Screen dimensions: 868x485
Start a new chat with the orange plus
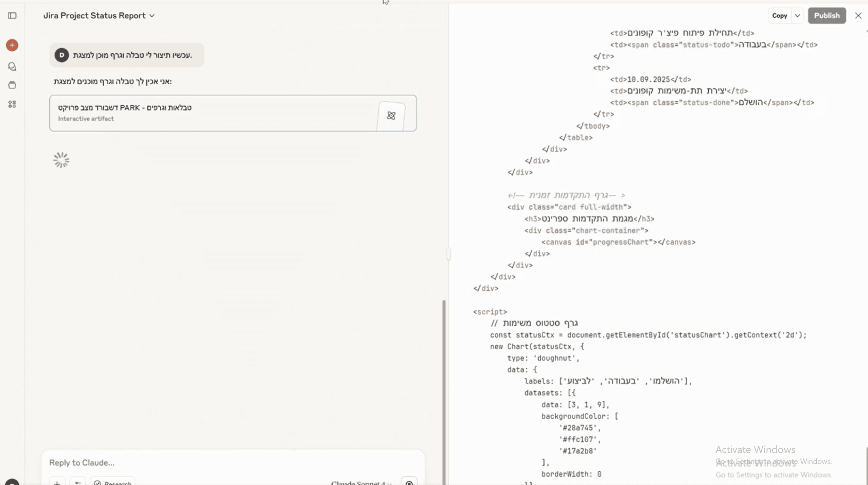point(12,45)
